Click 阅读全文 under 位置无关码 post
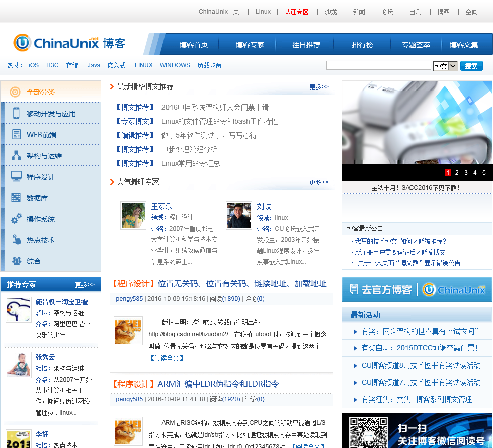Screen dimensions: 493x448 167,358
